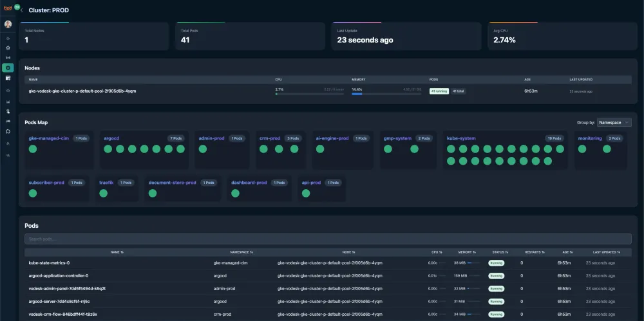Open the puzzle piece integrations icon
Viewport: 644px width, 321px height.
pos(8,131)
